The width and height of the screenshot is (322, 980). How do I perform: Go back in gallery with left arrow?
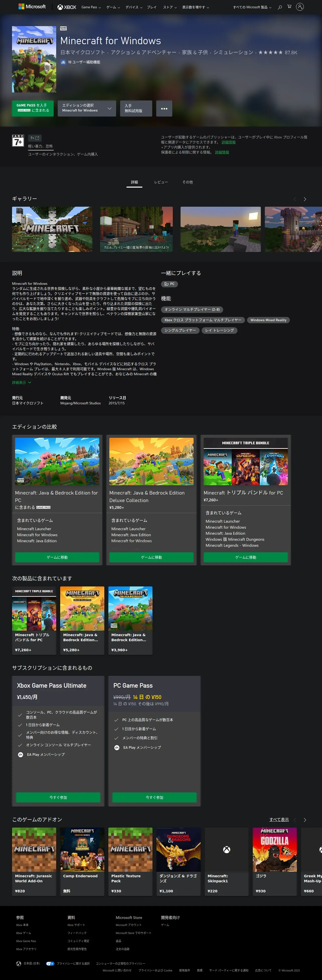point(295,199)
